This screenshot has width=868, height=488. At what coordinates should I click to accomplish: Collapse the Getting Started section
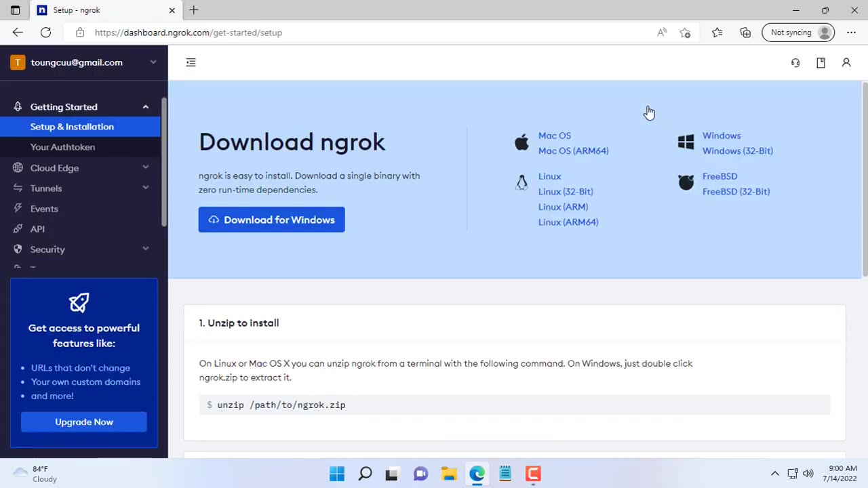145,106
